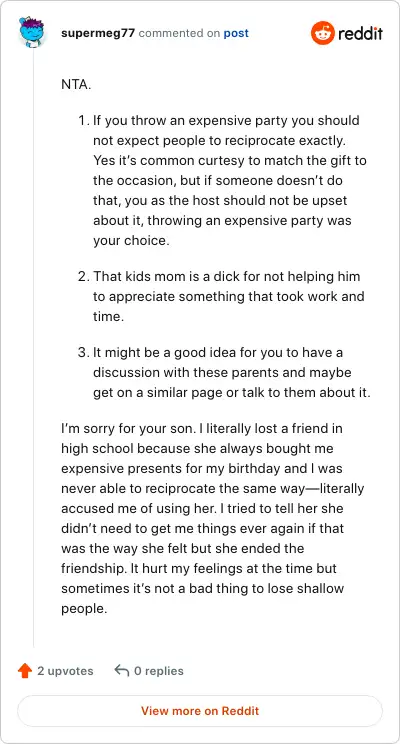Screen dimensions: 400x744
Task: Open the blue "post" link
Action: (x=236, y=34)
